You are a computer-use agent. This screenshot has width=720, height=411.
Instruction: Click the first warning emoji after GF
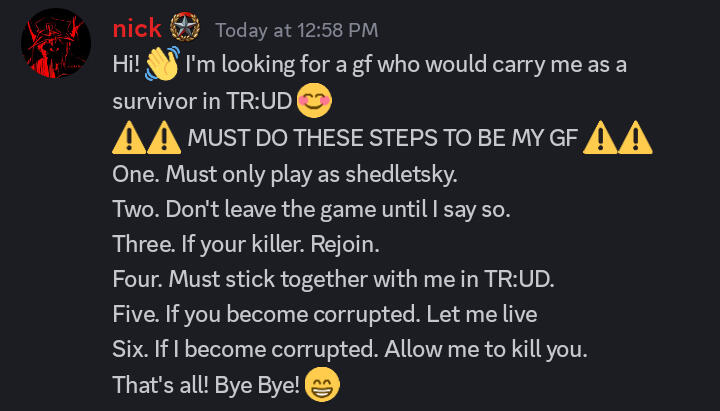point(600,137)
